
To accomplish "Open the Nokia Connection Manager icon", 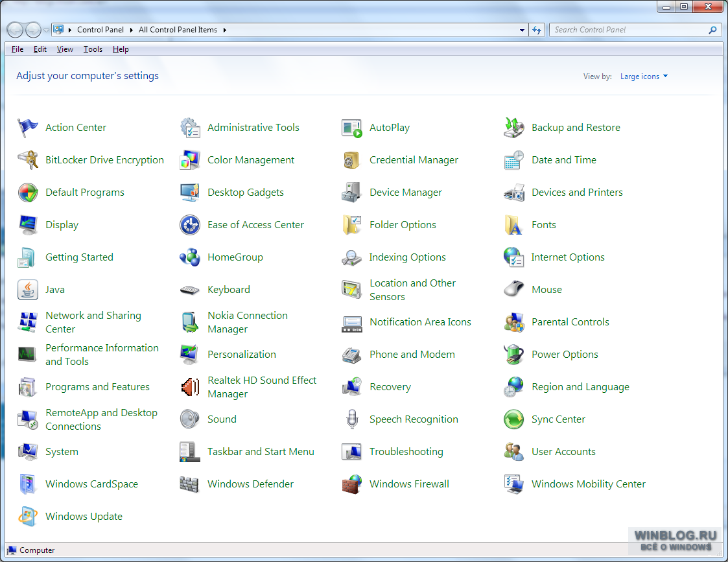I will (x=190, y=323).
